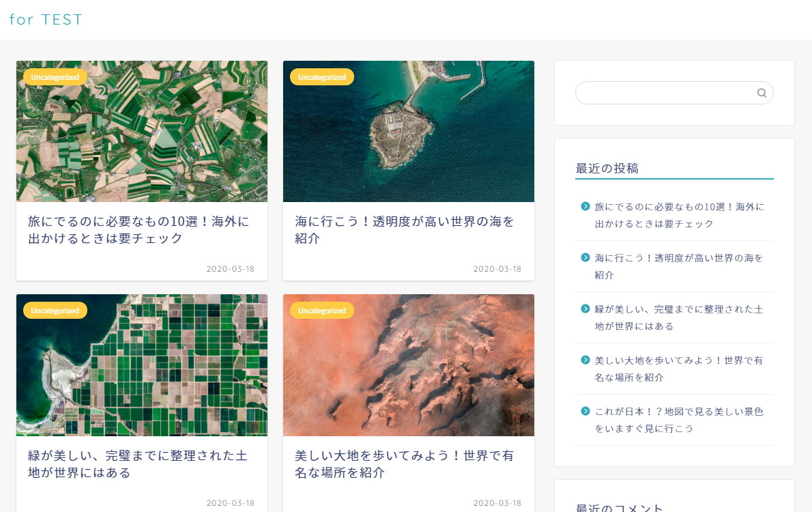Open post title 海に行こう！透明度が高い card

(x=405, y=230)
